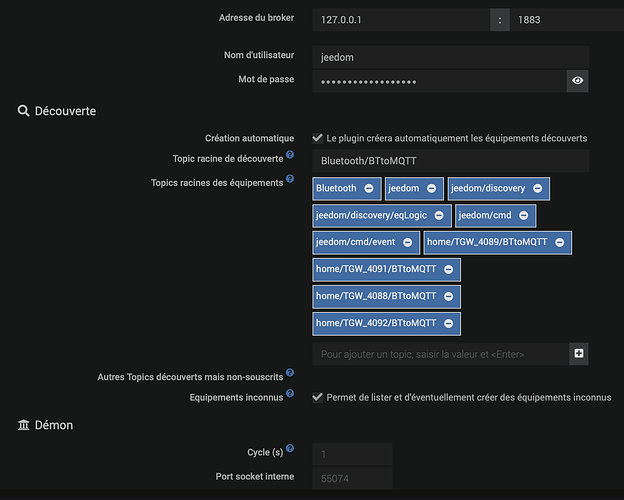Click the add-topic text input field

coord(439,354)
